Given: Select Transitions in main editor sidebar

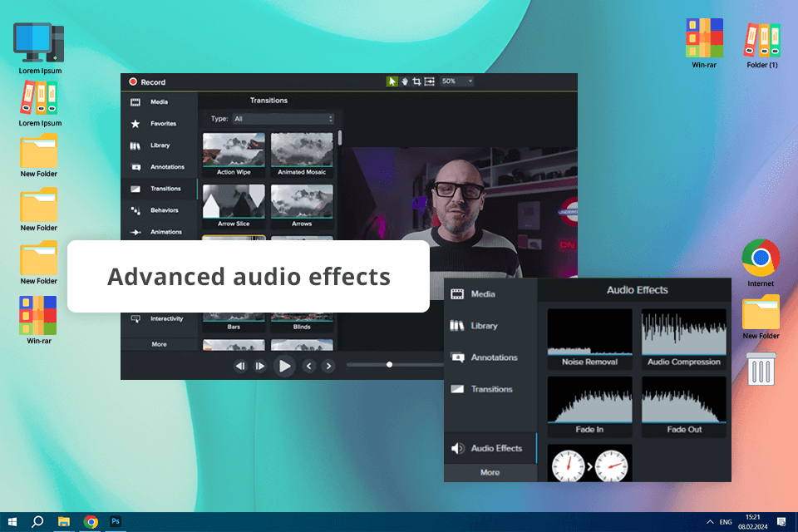Looking at the screenshot, I should 159,189.
